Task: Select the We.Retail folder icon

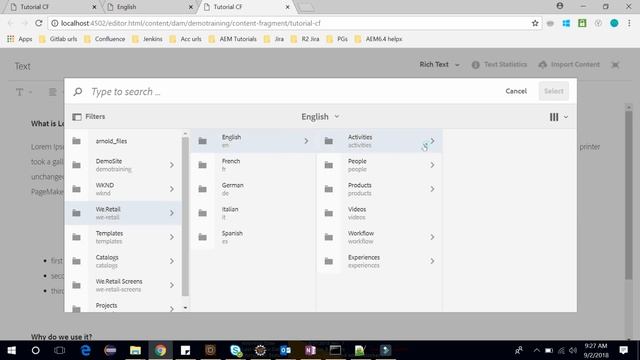Action: (76, 213)
